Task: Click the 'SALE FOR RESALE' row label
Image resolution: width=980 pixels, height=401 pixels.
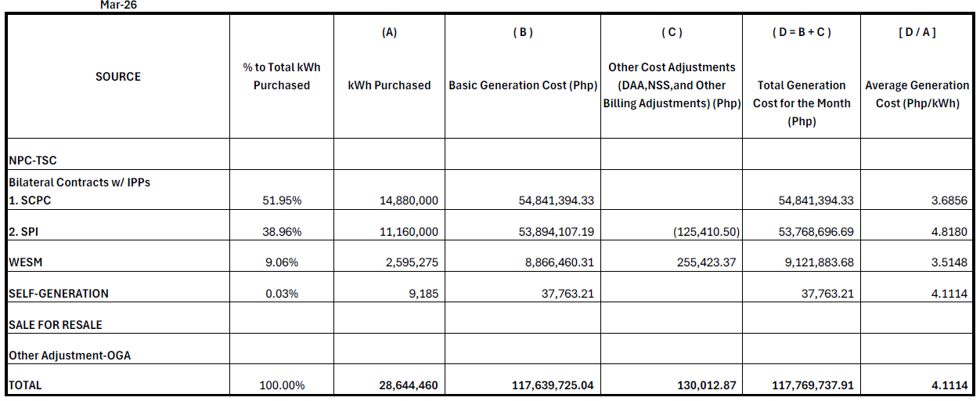Action: (56, 324)
